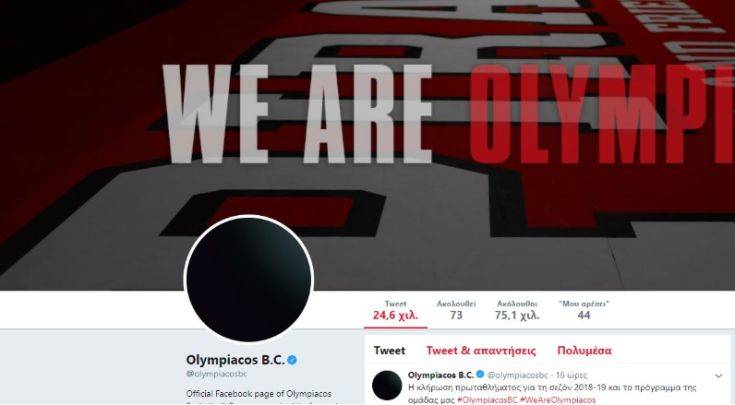Click the verified badge beside Olympiacos B.C. name

(x=292, y=360)
